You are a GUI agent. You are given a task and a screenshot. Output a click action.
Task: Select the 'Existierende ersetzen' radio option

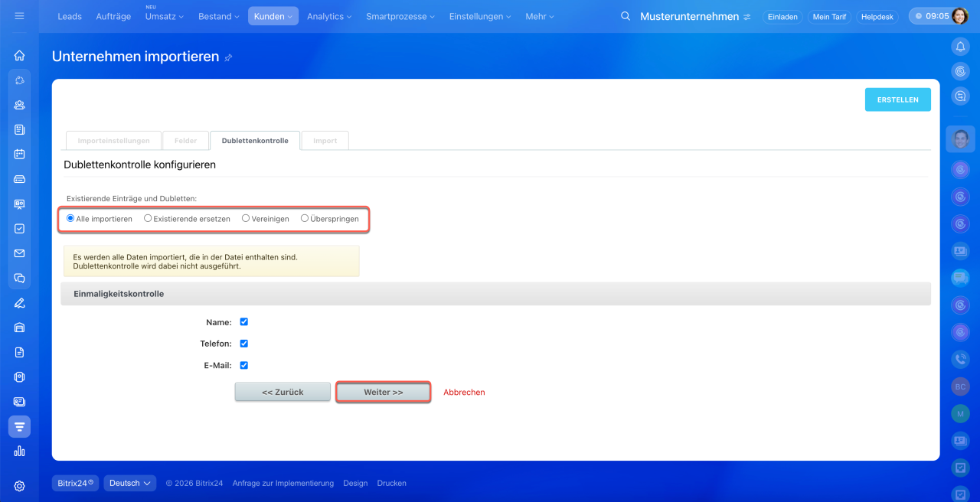pos(148,218)
